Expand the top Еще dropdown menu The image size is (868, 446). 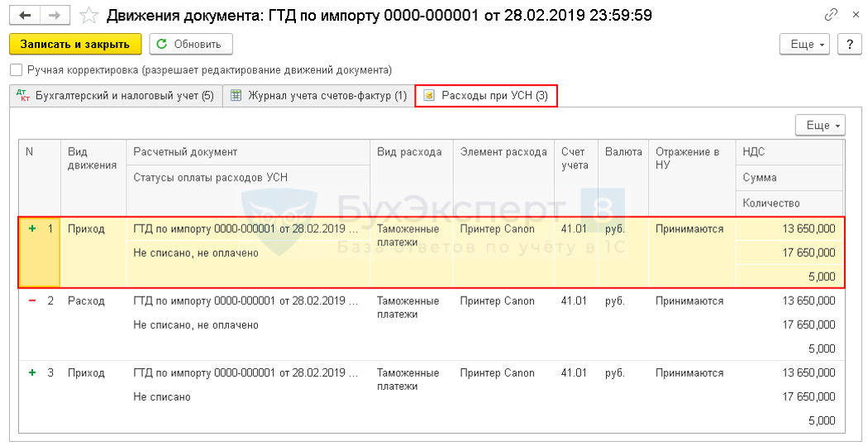pyautogui.click(x=807, y=45)
